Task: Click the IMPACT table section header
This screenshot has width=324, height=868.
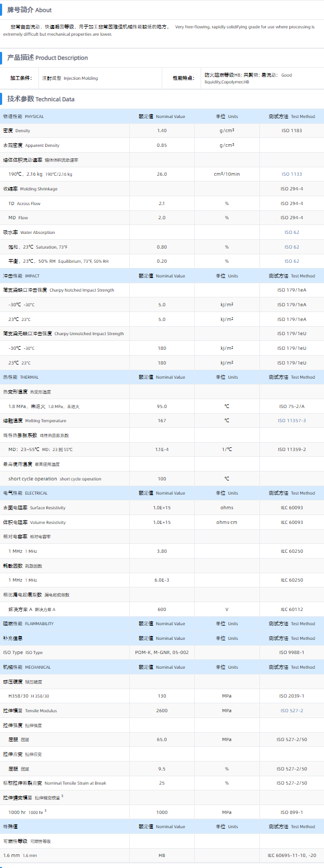Action: [x=22, y=276]
